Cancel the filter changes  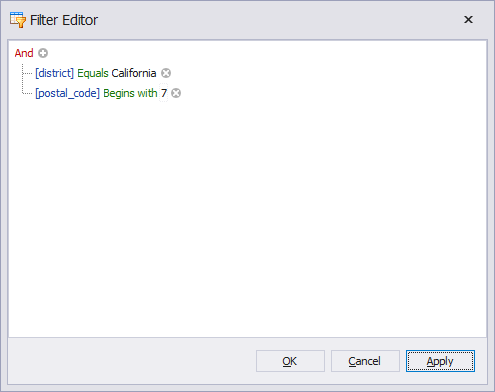pyautogui.click(x=365, y=361)
